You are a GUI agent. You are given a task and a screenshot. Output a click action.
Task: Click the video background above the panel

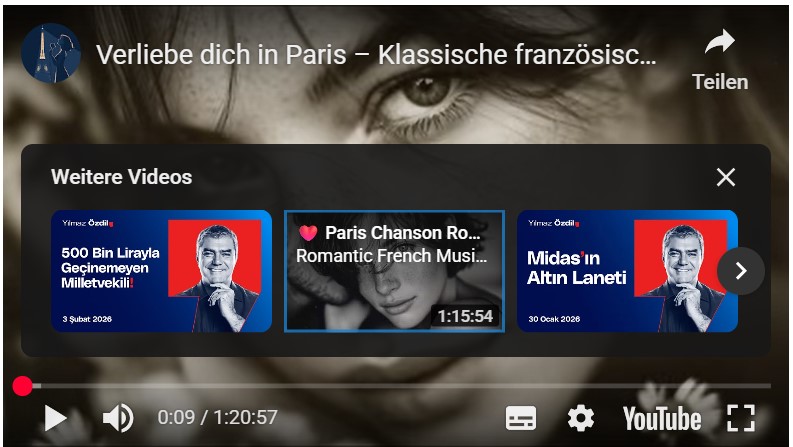[394, 111]
